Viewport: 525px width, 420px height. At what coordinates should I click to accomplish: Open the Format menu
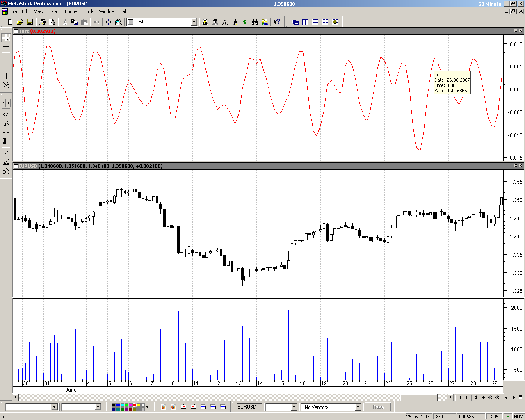point(72,11)
